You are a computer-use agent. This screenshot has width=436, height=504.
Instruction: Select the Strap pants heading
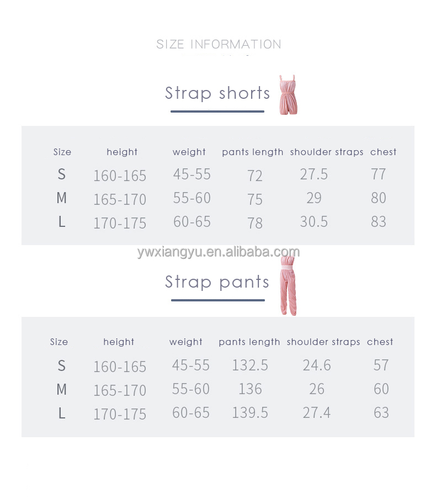[217, 282]
